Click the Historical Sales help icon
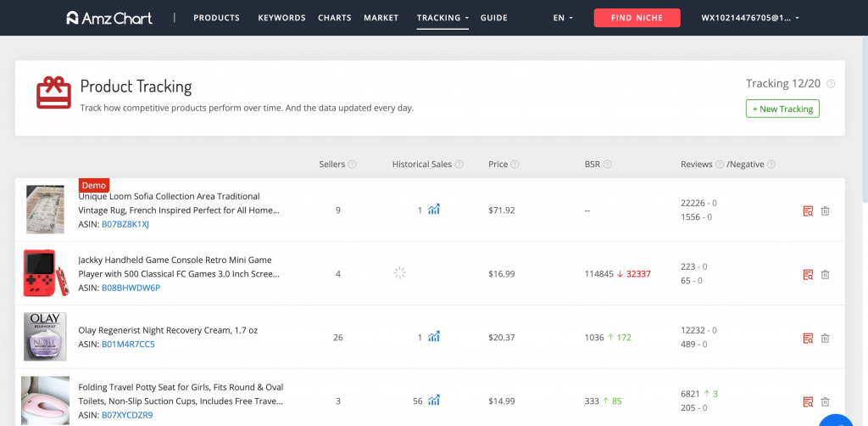The height and width of the screenshot is (426, 868). click(x=459, y=165)
